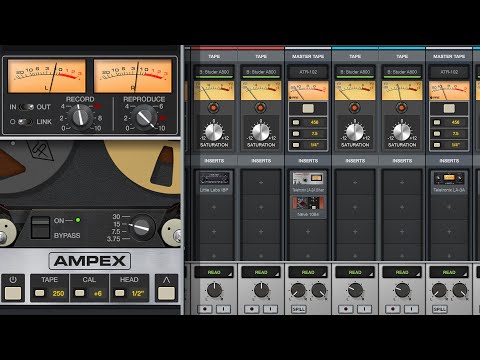Select the TAPE 250 formula button
Image resolution: width=480 pixels, height=360 pixels.
50,288
